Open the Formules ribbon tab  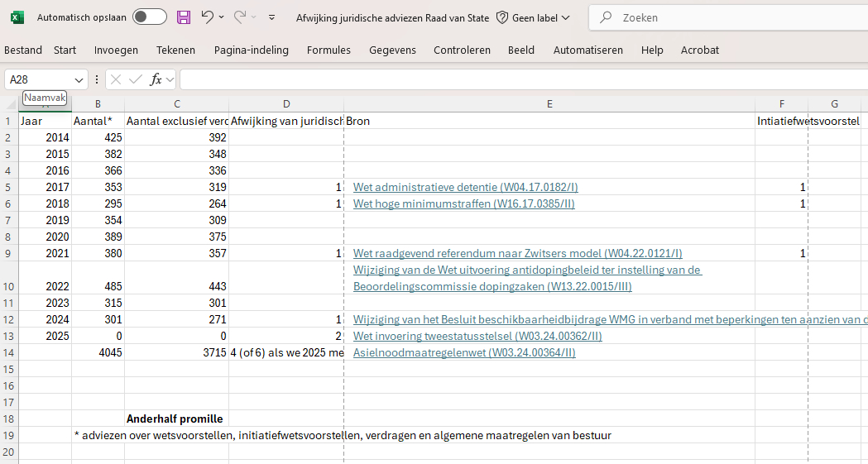pos(328,50)
